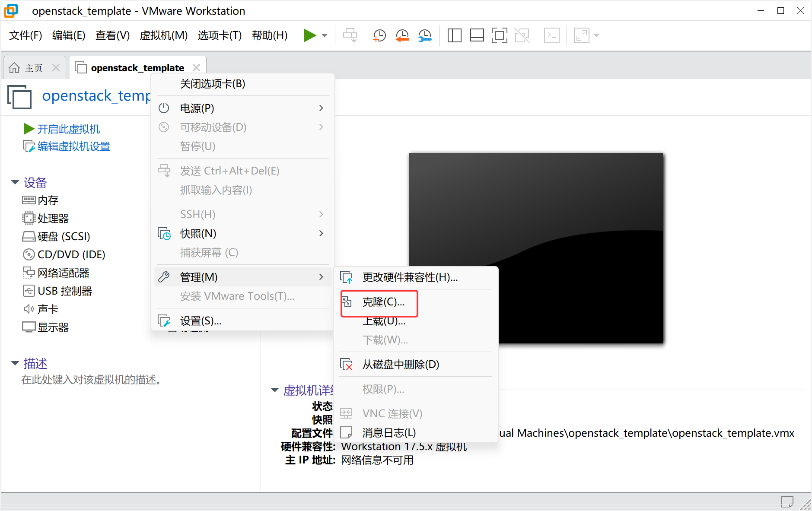Select the USB 控制器 device entry
Image resolution: width=812 pixels, height=511 pixels.
[57, 291]
